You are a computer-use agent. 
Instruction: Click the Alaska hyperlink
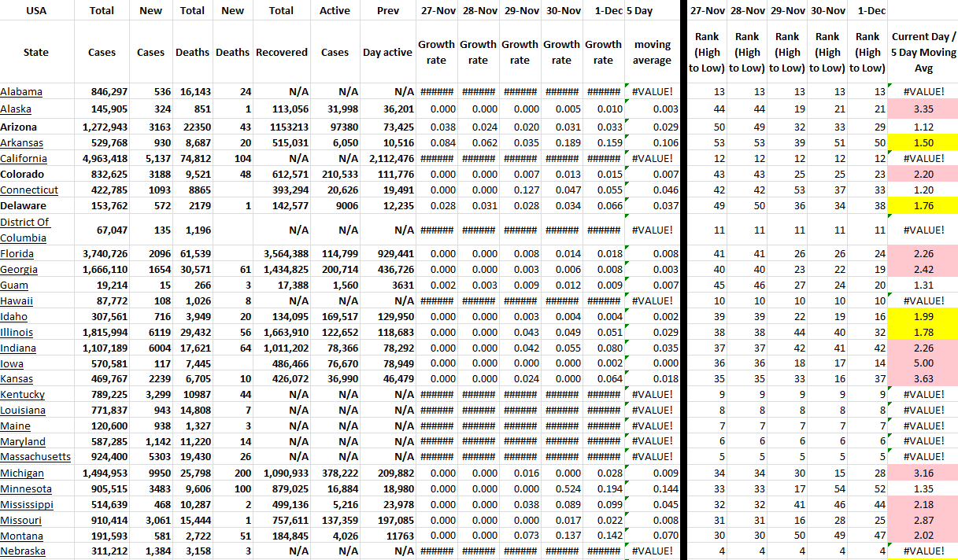click(16, 109)
